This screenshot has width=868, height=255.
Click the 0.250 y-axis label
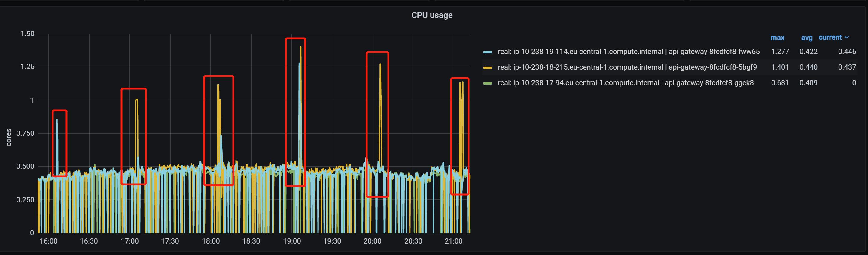pyautogui.click(x=25, y=200)
